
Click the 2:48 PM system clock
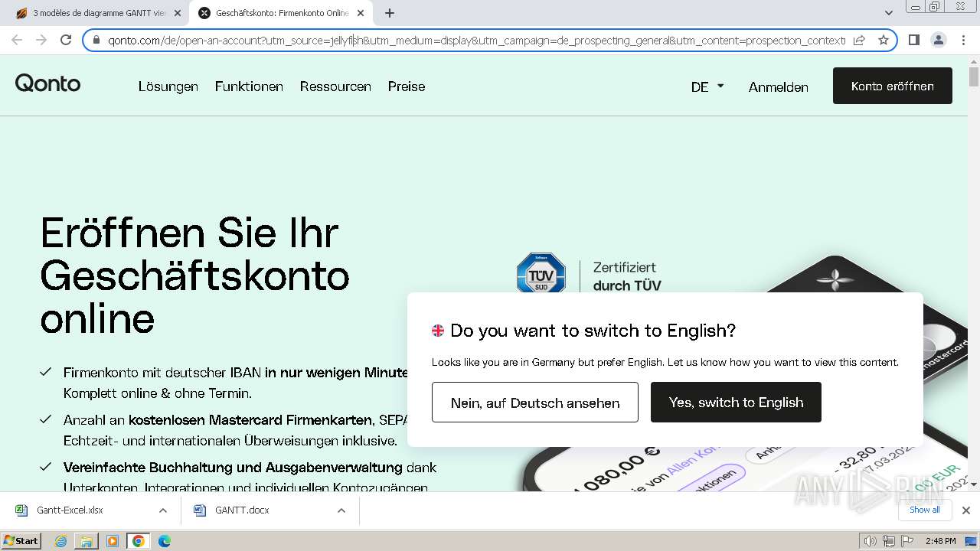940,541
